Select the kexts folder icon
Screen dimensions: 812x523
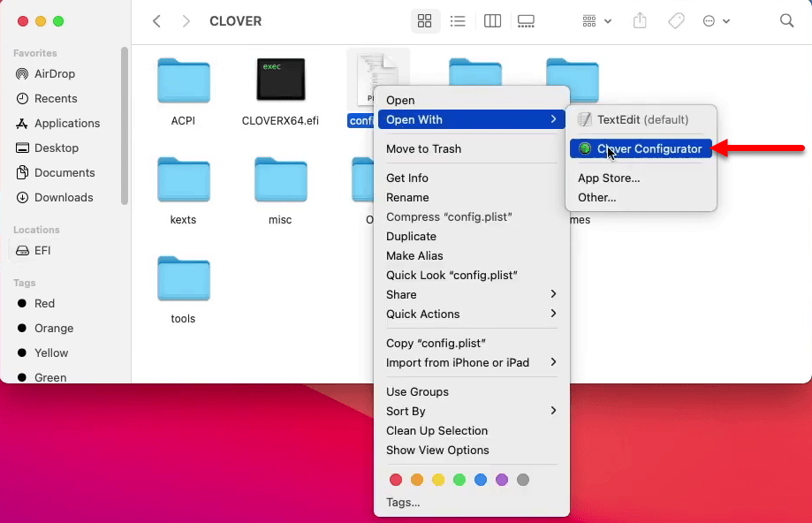coord(183,179)
